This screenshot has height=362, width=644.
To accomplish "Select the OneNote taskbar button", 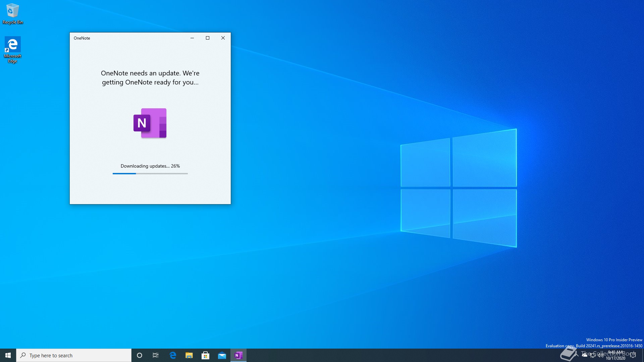I will [238, 355].
